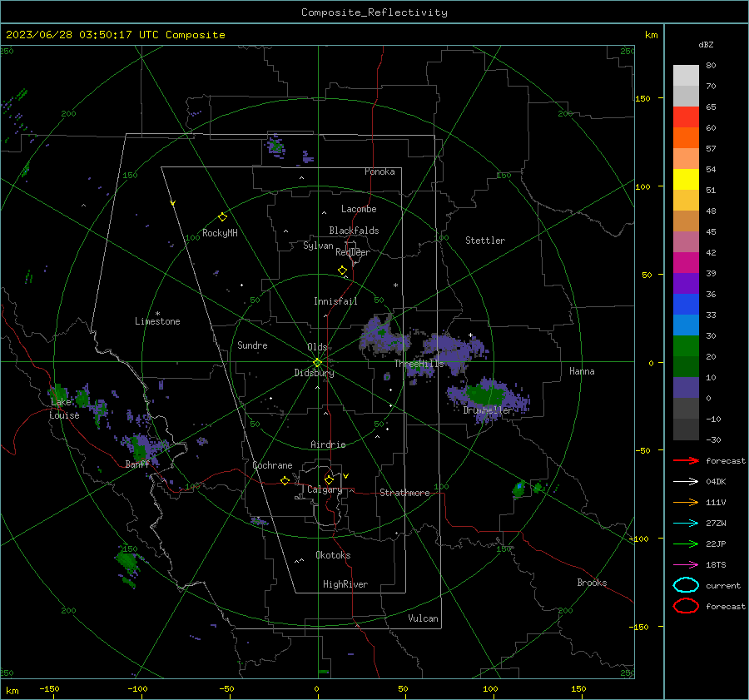Click the purple 36 dBZ swatch
Viewport: 749px width, 700px height.
pyautogui.click(x=686, y=283)
